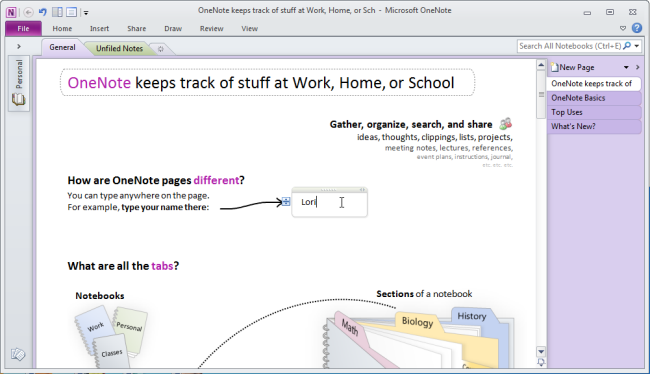The height and width of the screenshot is (374, 650).
Task: Open the Review ribbon tab
Action: point(211,29)
